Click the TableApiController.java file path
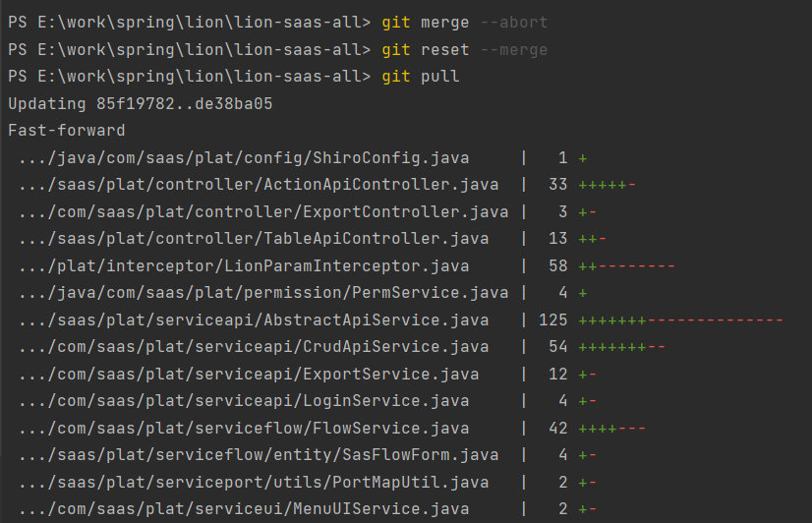 253,239
